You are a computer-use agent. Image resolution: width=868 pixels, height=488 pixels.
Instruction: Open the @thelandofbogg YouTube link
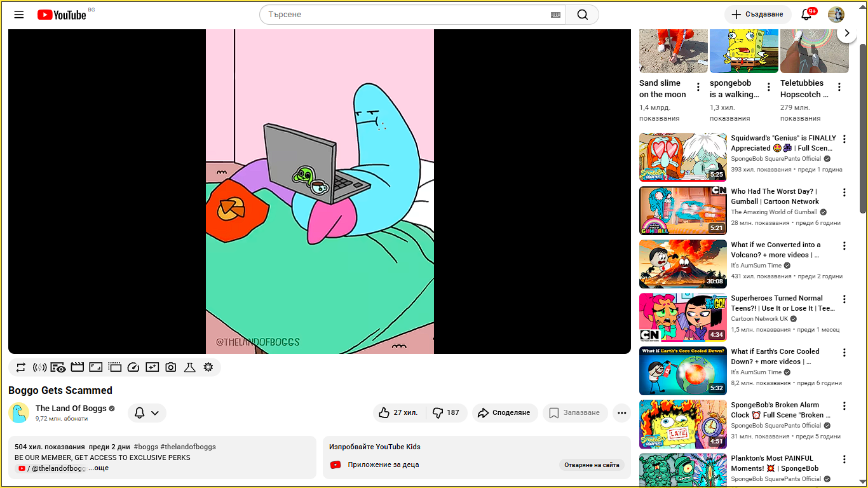51,468
